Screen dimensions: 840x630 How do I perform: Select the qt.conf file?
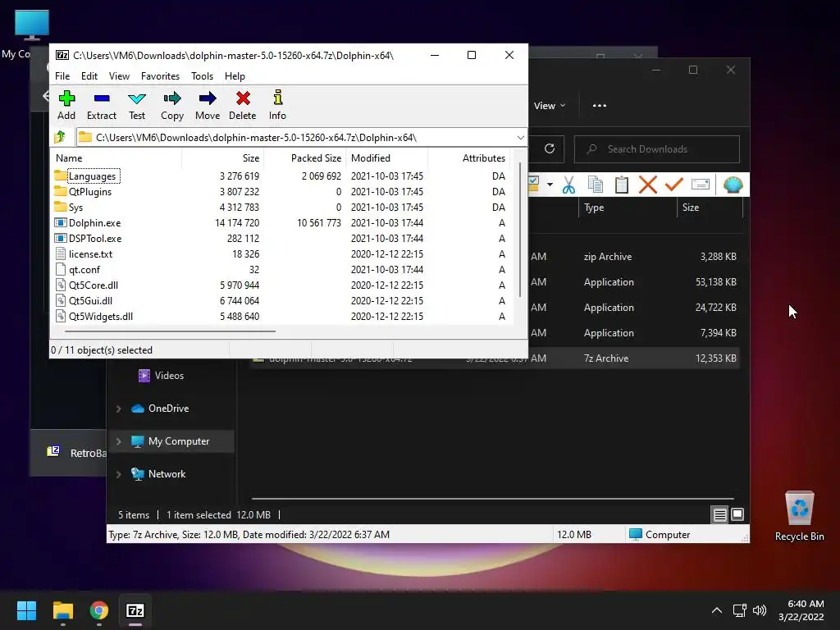pyautogui.click(x=84, y=269)
